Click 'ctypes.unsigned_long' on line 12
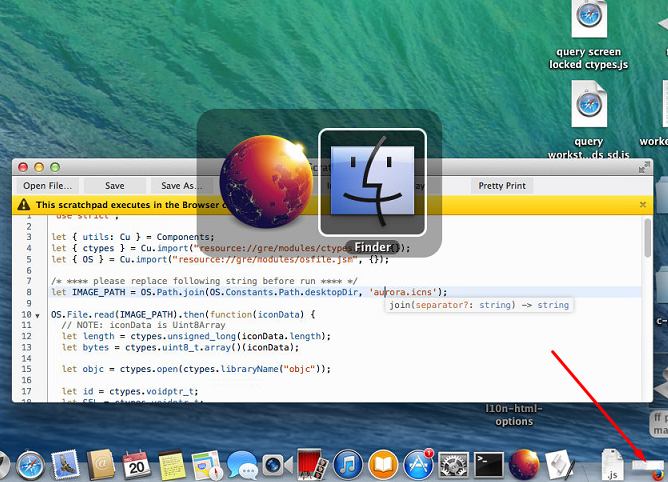668x482 pixels. pyautogui.click(x=183, y=336)
